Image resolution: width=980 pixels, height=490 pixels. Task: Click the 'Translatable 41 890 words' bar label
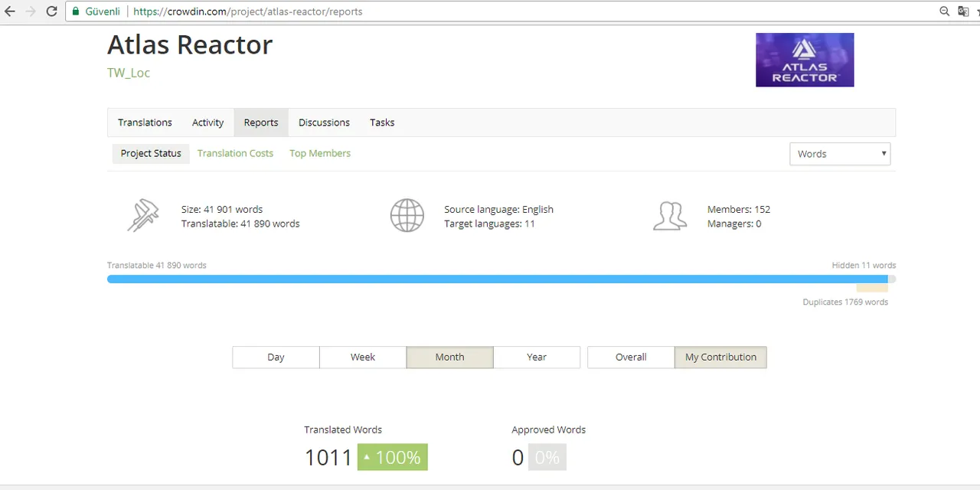(x=157, y=265)
